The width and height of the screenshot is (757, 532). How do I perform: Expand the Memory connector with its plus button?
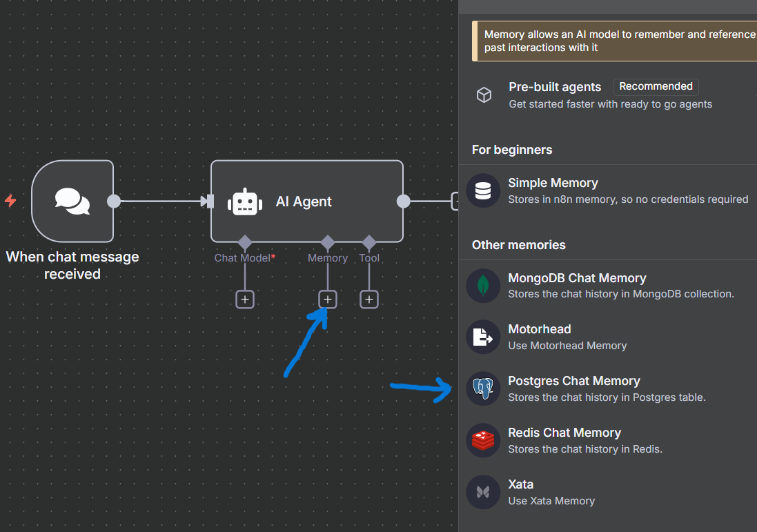pos(327,299)
